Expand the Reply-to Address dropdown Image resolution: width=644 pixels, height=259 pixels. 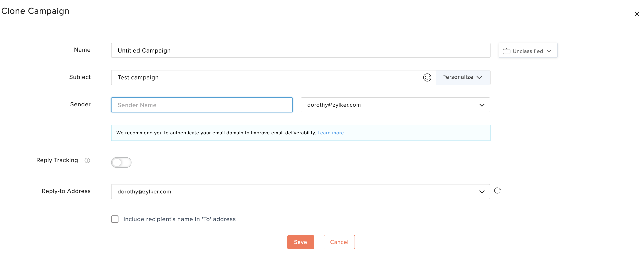pyautogui.click(x=482, y=192)
